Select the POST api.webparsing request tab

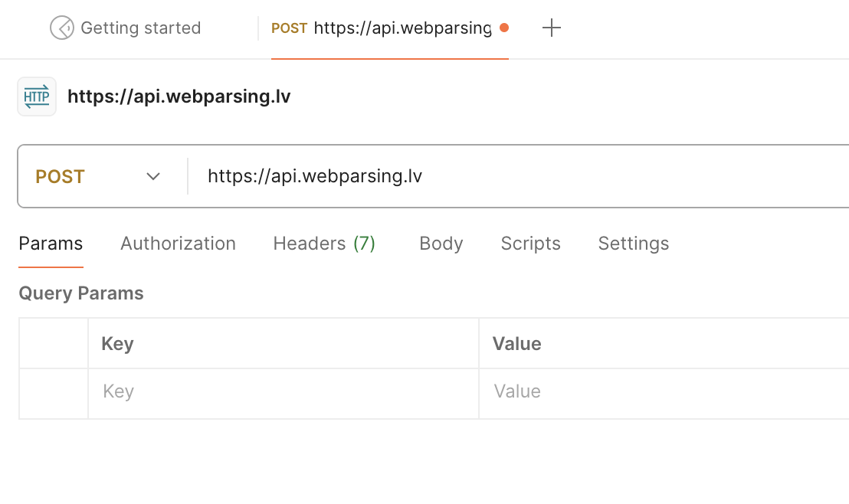(x=382, y=28)
